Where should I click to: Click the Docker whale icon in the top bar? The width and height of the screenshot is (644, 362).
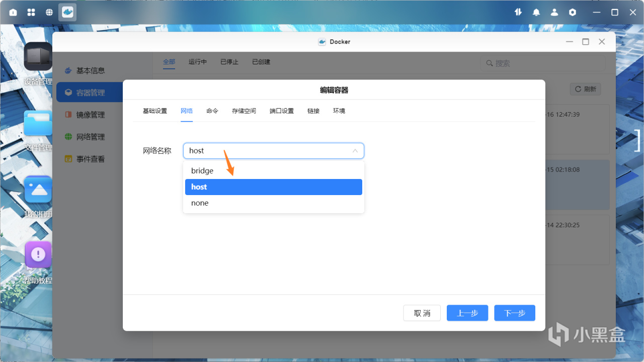click(67, 12)
